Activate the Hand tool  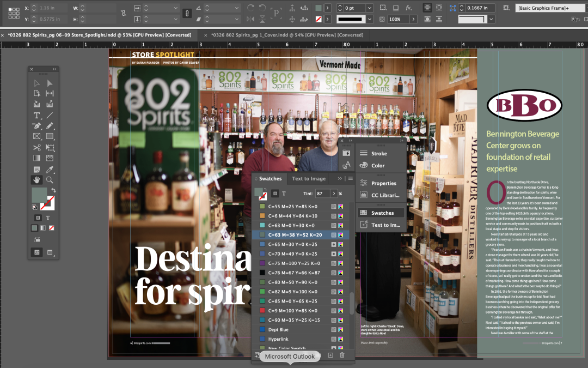click(x=36, y=179)
